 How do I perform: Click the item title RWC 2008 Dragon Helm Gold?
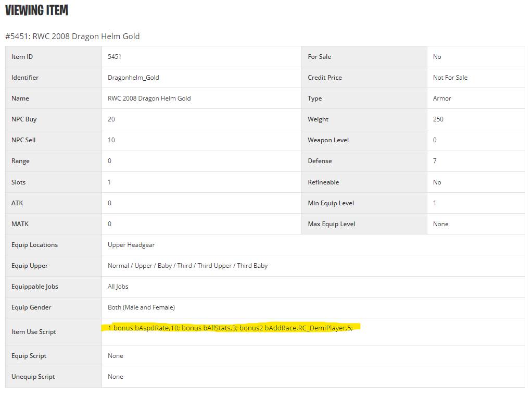[x=72, y=36]
